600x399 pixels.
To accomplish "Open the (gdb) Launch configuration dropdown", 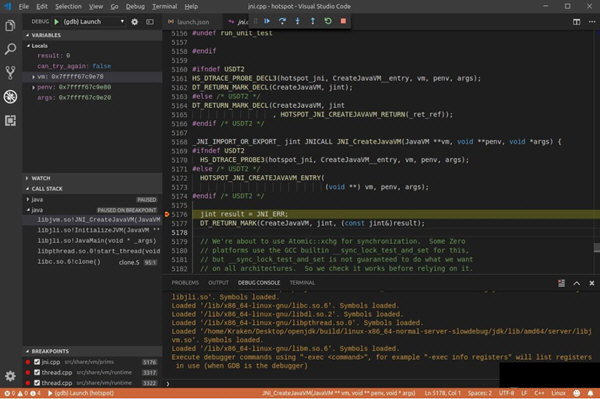I will [93, 22].
